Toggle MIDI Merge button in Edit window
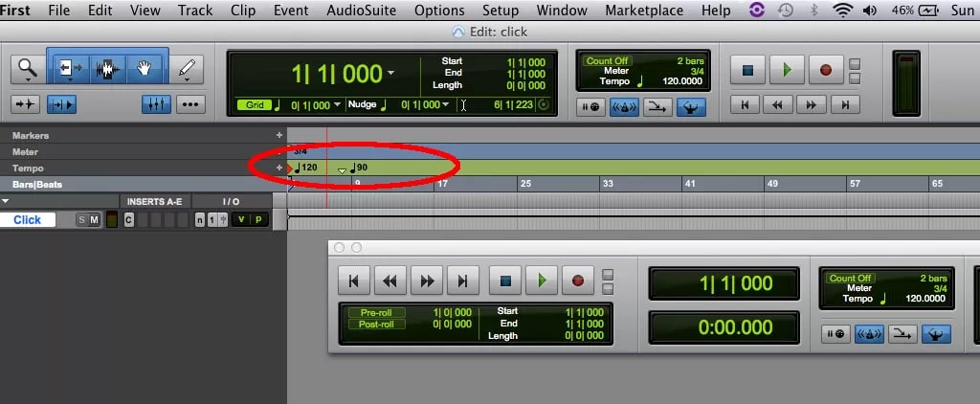The image size is (980, 404). point(657,107)
